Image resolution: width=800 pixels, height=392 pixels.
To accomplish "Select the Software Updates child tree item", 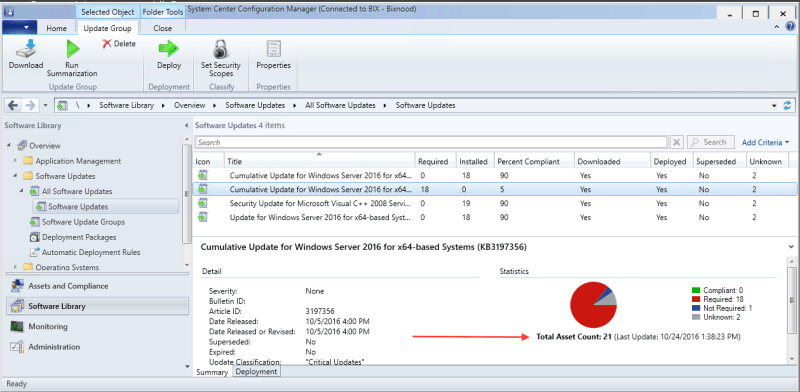I will (106, 207).
